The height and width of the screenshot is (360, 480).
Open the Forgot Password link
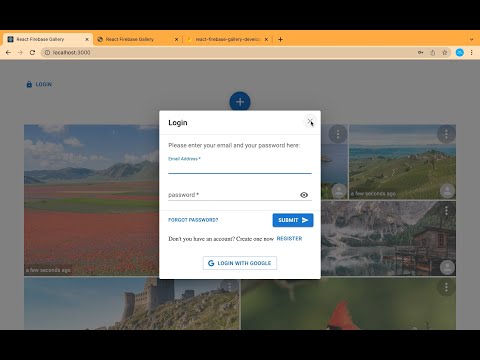193,220
